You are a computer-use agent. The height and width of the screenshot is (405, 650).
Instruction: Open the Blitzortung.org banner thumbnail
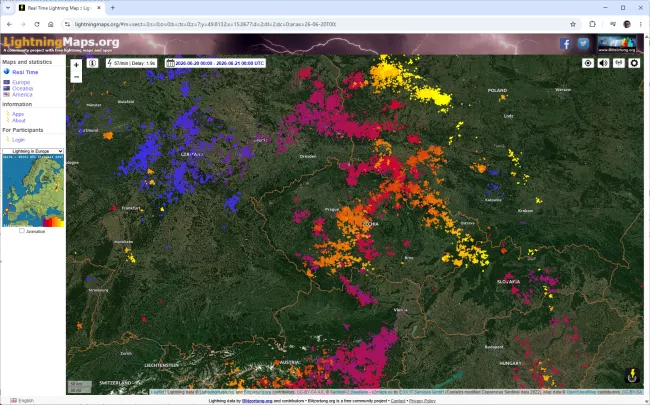[617, 44]
